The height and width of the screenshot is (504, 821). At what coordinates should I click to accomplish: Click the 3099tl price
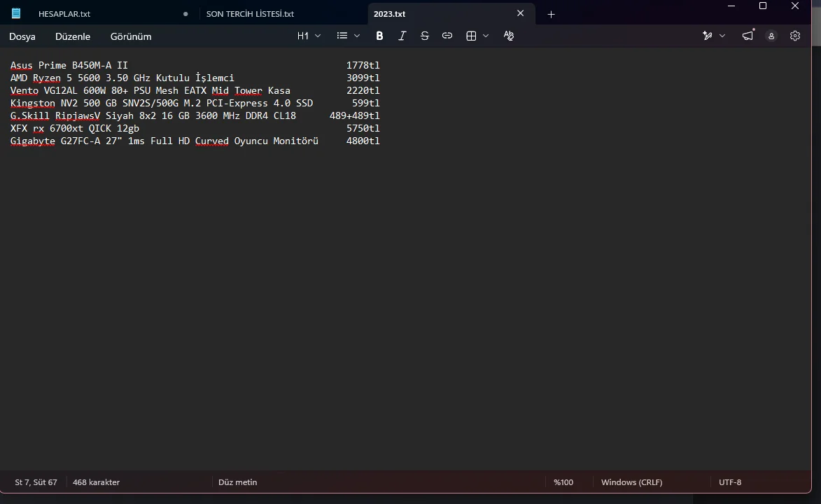pyautogui.click(x=363, y=78)
